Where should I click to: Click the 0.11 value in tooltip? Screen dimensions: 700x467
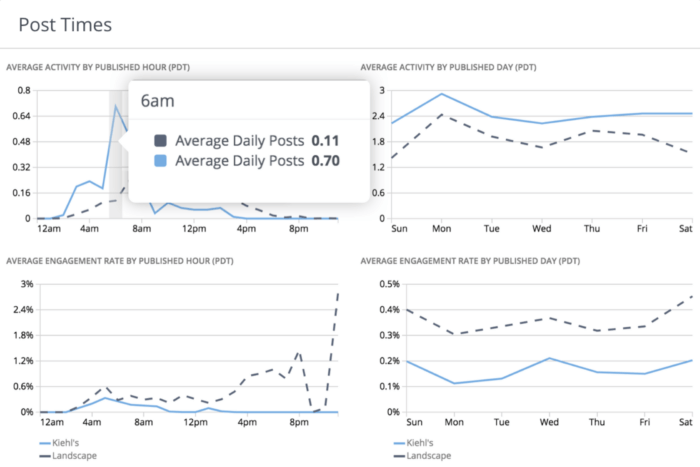(325, 141)
